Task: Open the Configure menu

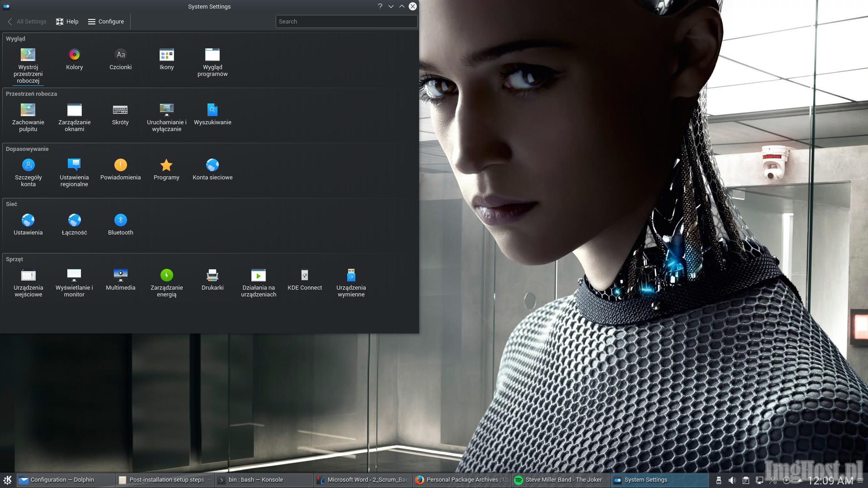Action: coord(106,21)
